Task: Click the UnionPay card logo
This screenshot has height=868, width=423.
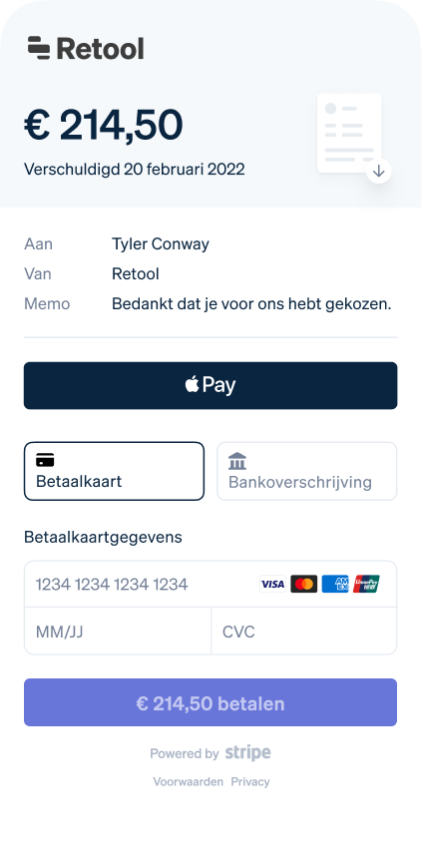Action: tap(366, 584)
